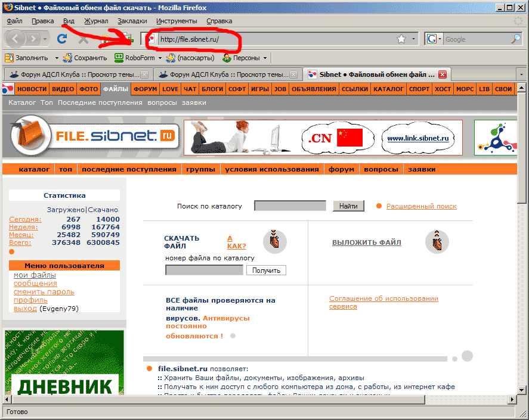This screenshot has width=529, height=420.
Task: Click the upload hand icon next to ВЫЛОЖИТЬ ФАЙЛ
Action: click(x=437, y=242)
